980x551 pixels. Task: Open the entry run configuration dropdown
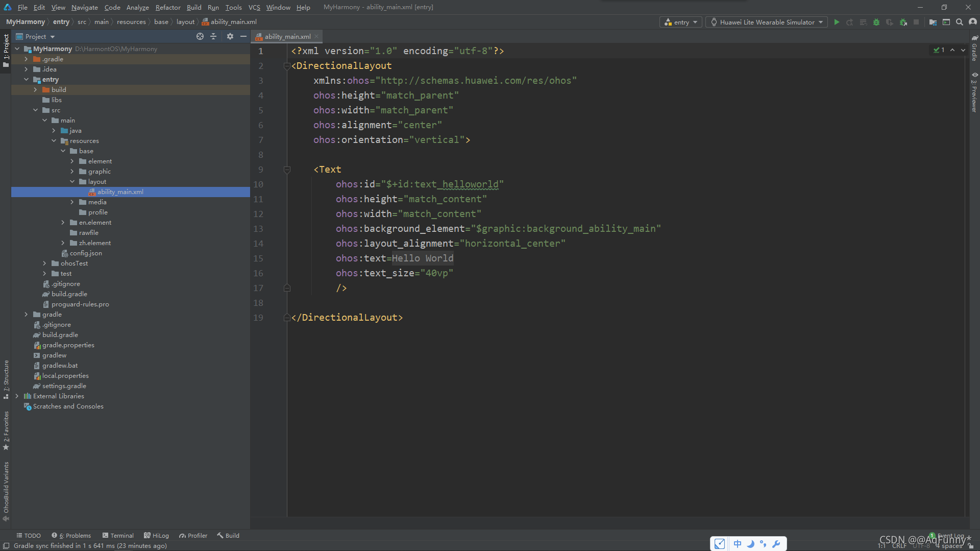point(681,22)
